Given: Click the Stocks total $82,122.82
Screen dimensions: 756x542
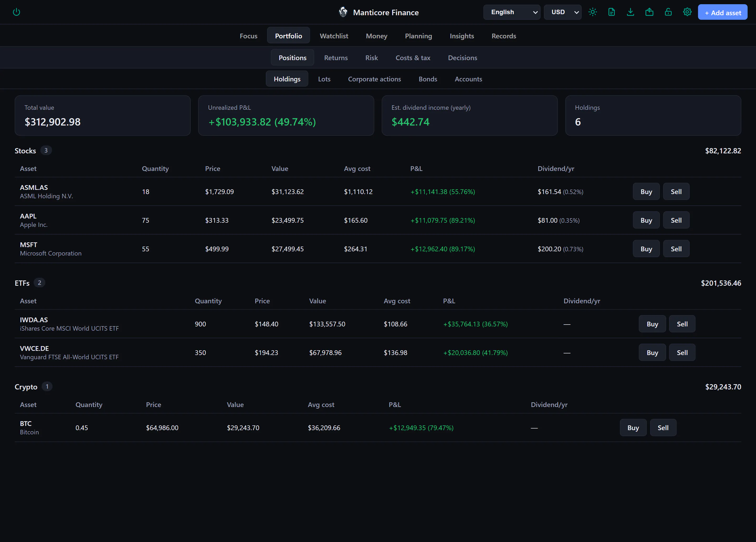Looking at the screenshot, I should (723, 151).
